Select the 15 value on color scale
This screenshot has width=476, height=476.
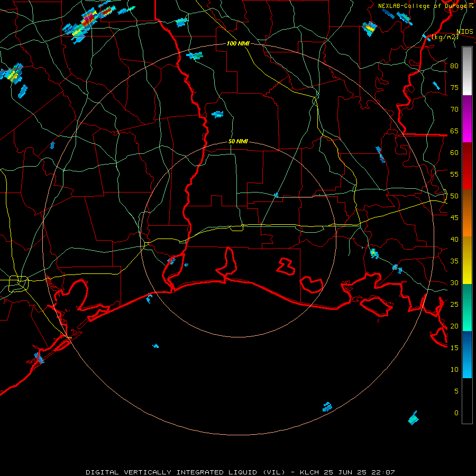[x=454, y=348]
